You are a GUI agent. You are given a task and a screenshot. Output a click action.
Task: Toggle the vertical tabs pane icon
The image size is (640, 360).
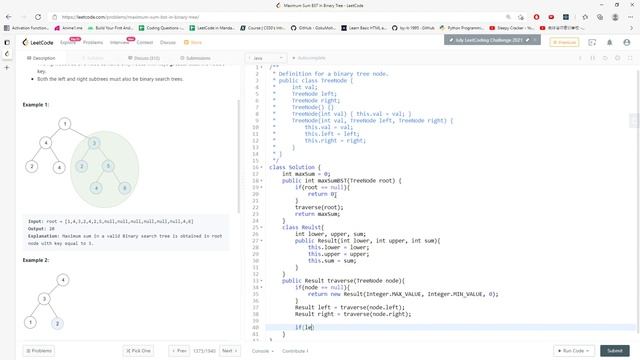7,42
